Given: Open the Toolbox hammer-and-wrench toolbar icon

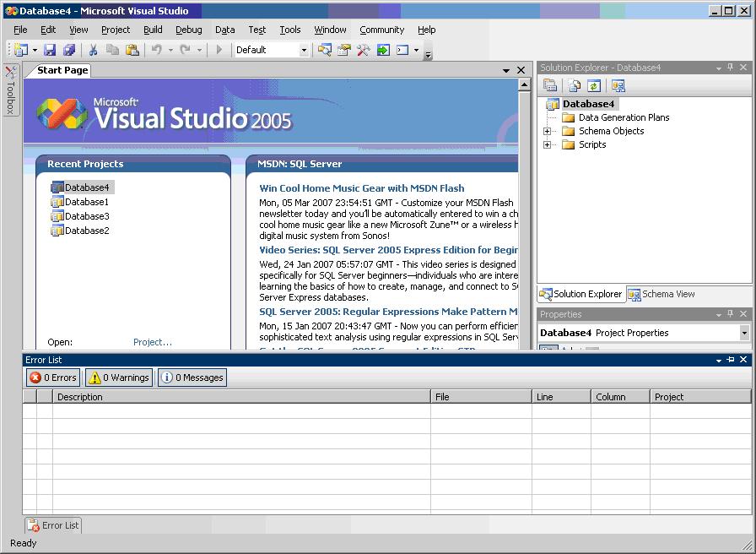Looking at the screenshot, I should (364, 50).
